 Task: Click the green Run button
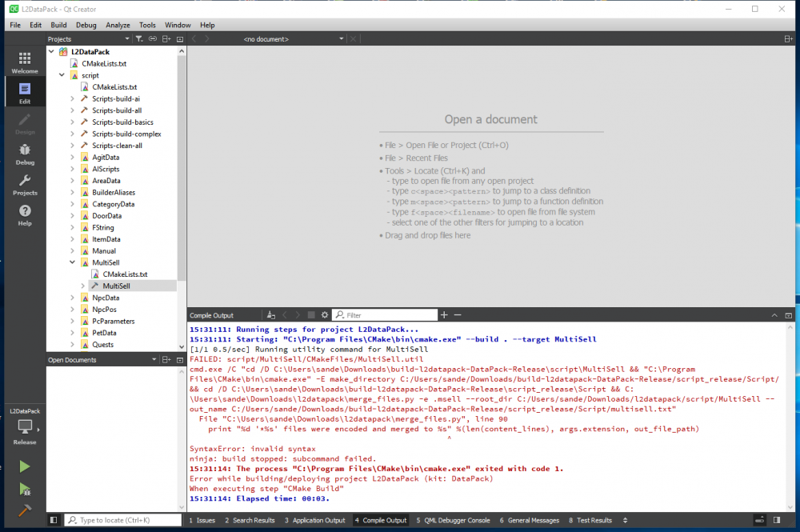pos(24,466)
